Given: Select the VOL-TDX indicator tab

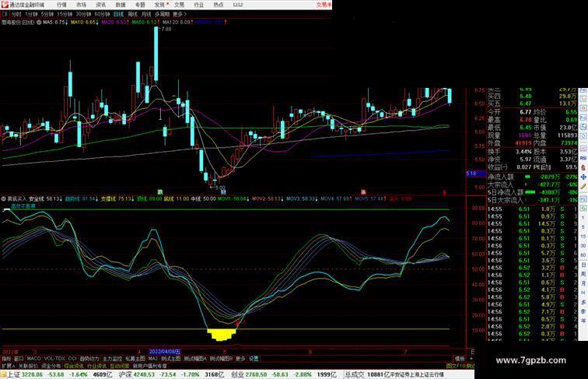Looking at the screenshot, I should pos(54,359).
